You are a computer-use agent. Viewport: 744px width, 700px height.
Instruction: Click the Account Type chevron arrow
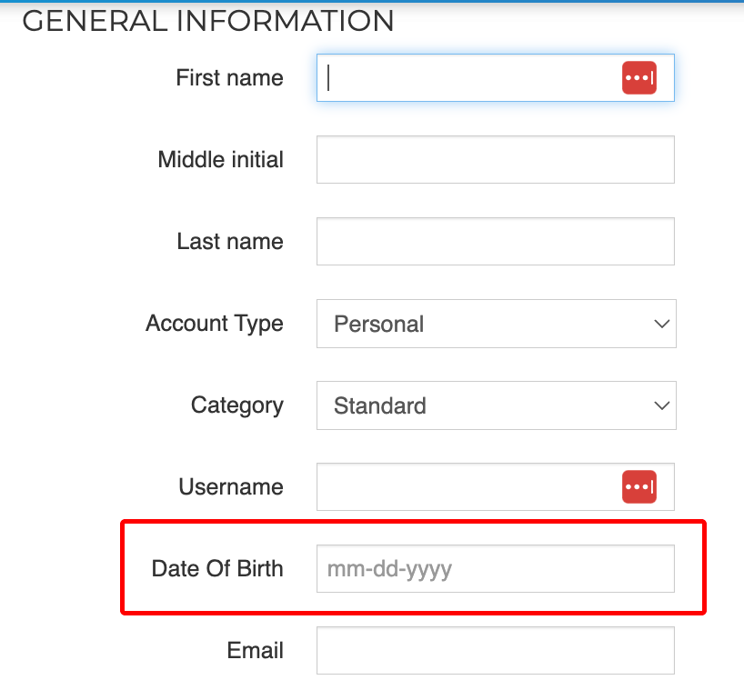[661, 324]
